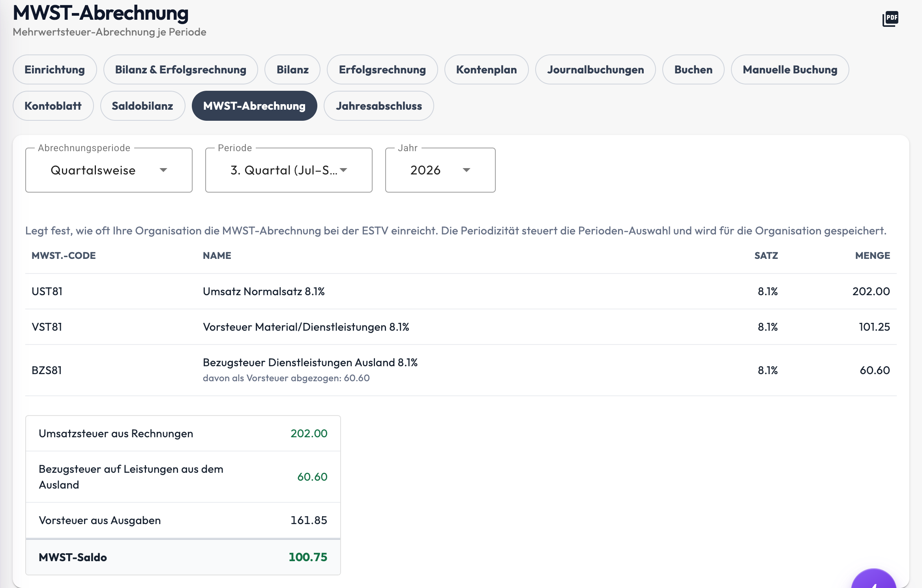The image size is (922, 588).
Task: Click Bezugsteuer auf Leistungen aus dem Ausland label
Action: 131,477
